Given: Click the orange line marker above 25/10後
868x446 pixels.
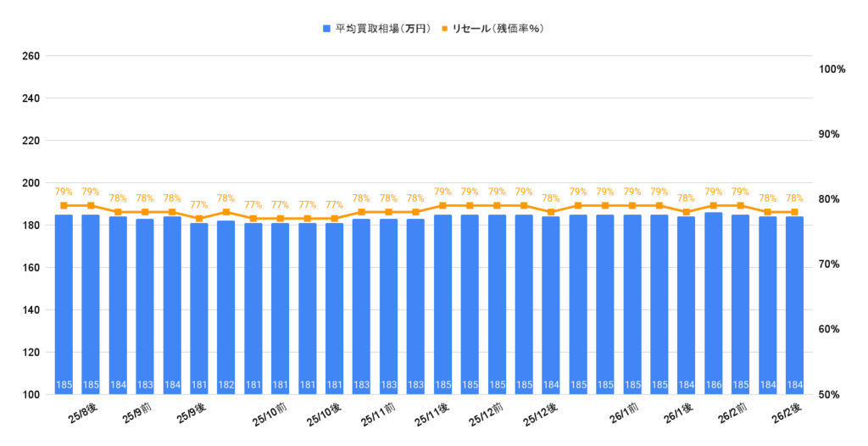Looking at the screenshot, I should 334,218.
